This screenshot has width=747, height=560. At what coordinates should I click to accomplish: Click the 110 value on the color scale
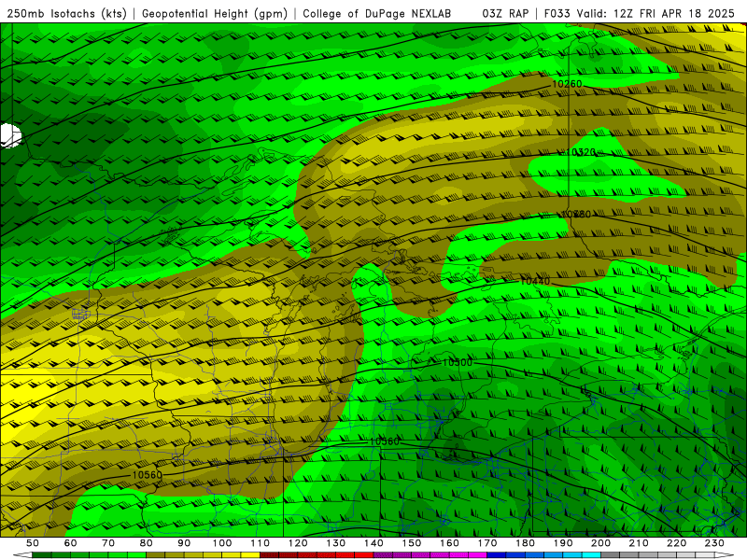click(260, 543)
